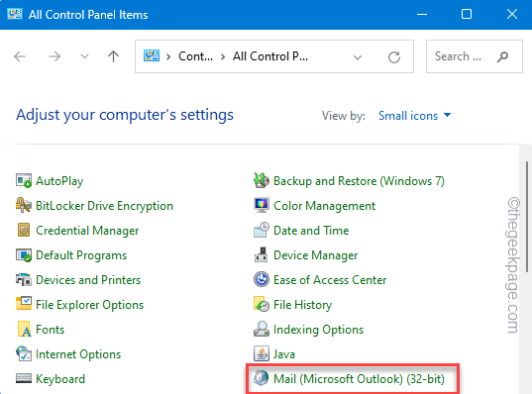Open the Java link

(x=284, y=354)
